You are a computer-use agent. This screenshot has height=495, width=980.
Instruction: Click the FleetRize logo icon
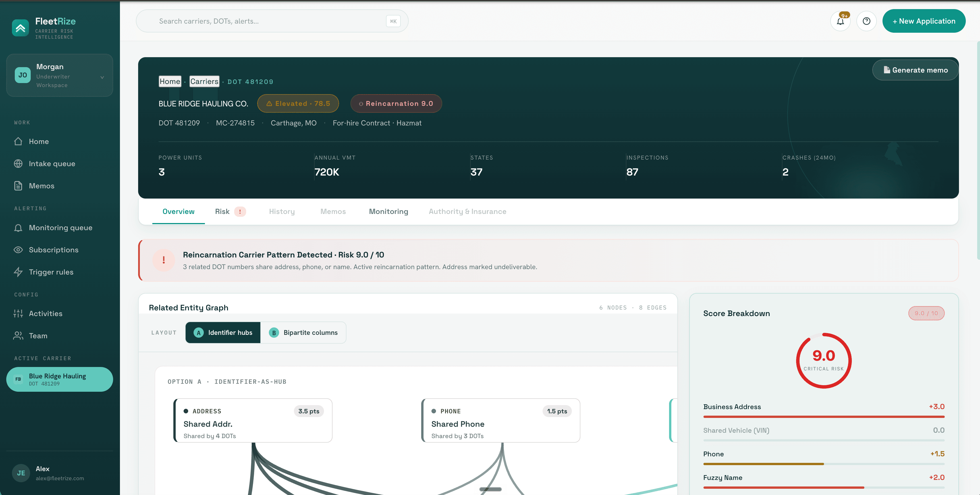tap(20, 28)
